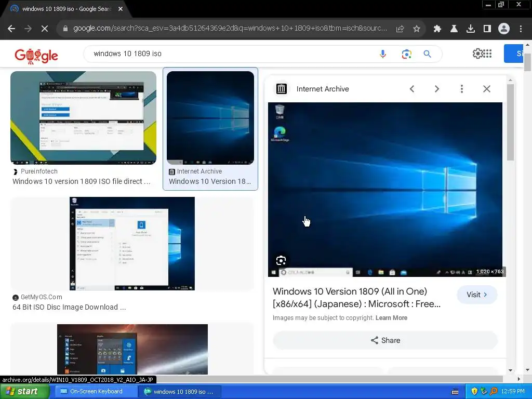Click the taskbar clock 12:59 PM
532x399 pixels.
click(x=513, y=392)
